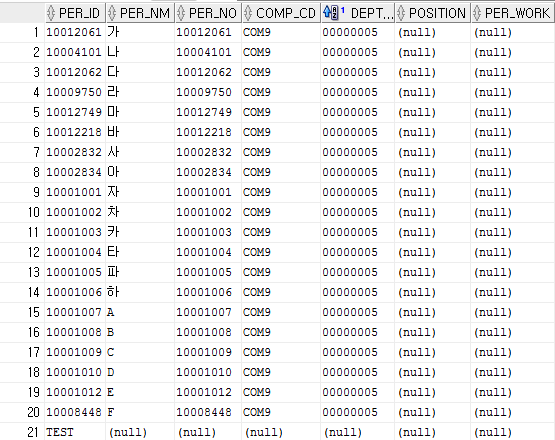Click the PER_WORK column header
The height and width of the screenshot is (440, 555).
513,13
